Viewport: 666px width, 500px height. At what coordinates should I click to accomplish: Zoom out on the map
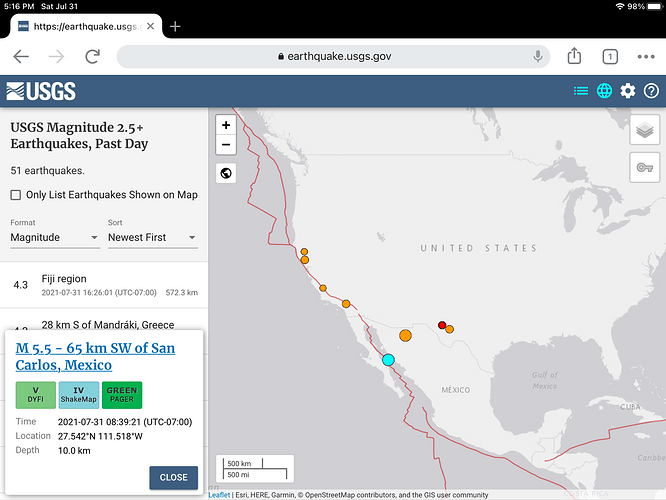226,145
